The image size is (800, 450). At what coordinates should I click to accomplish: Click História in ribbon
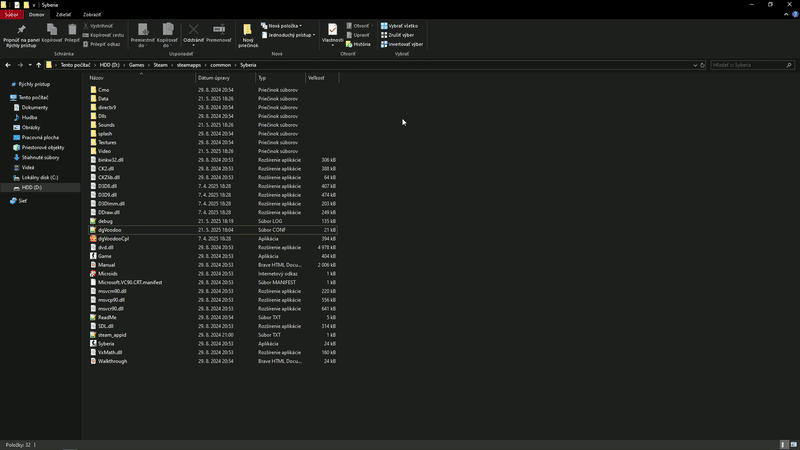[x=358, y=44]
